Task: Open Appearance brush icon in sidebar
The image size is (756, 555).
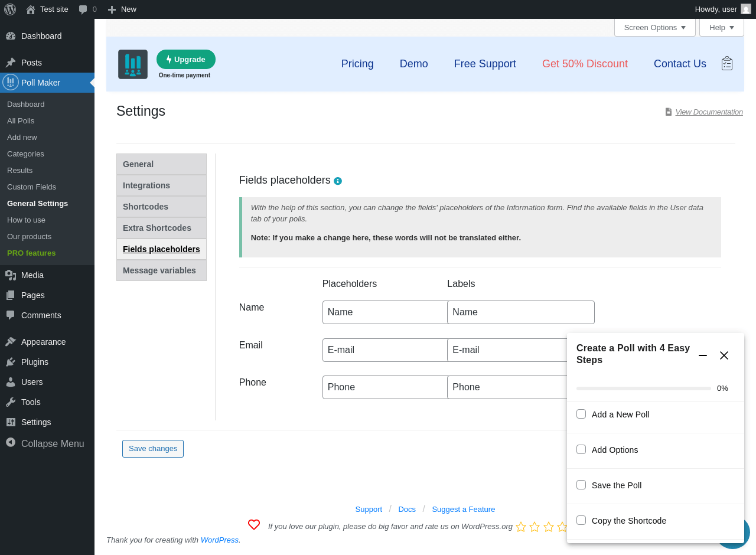Action: coord(11,342)
